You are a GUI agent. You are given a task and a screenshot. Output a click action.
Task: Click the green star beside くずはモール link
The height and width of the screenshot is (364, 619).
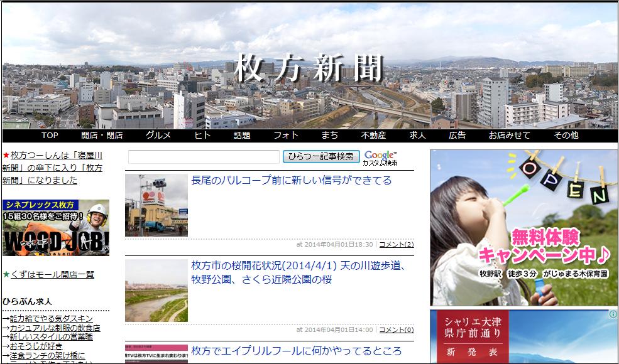tap(6, 274)
